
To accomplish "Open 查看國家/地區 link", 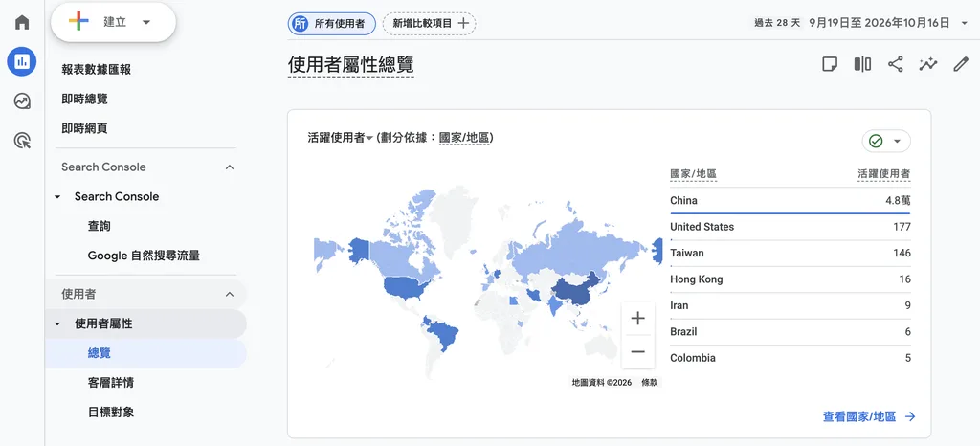I will pos(869,416).
